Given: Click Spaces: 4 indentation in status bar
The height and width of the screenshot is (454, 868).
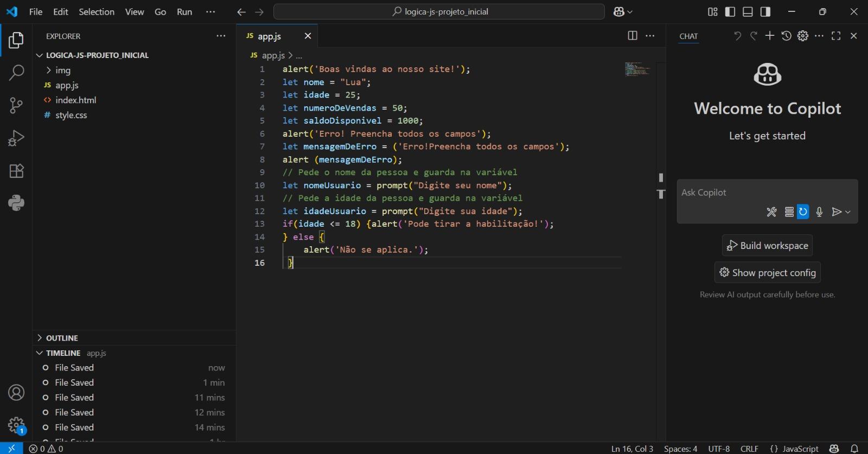Looking at the screenshot, I should click(x=680, y=449).
